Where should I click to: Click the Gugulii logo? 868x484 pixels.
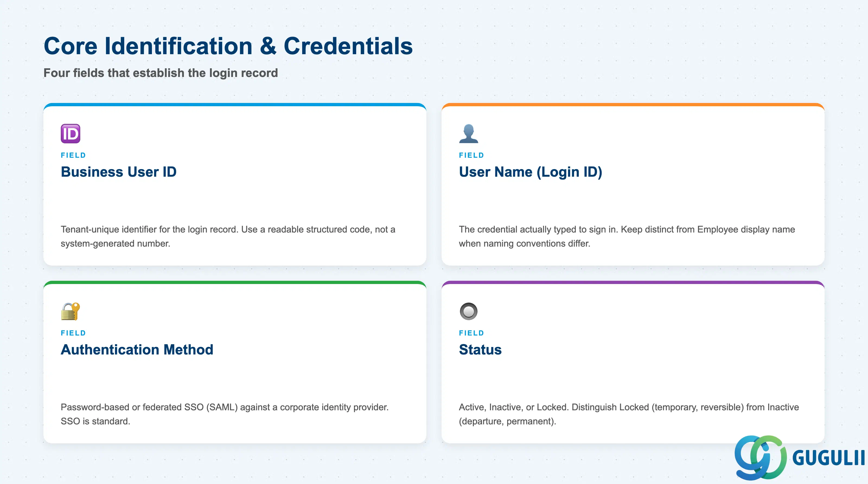point(799,457)
